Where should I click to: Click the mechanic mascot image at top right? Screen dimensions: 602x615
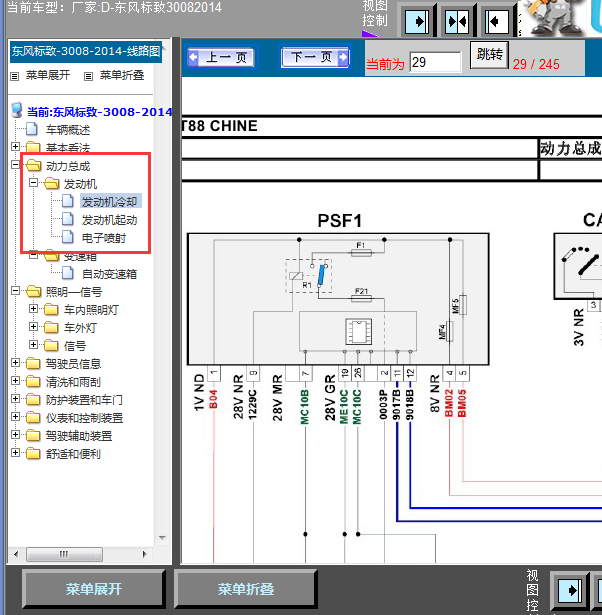click(555, 18)
